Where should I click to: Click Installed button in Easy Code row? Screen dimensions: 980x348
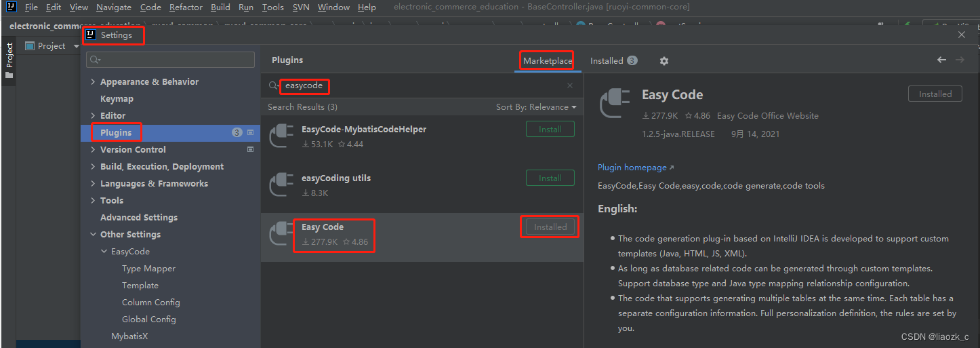pyautogui.click(x=550, y=227)
